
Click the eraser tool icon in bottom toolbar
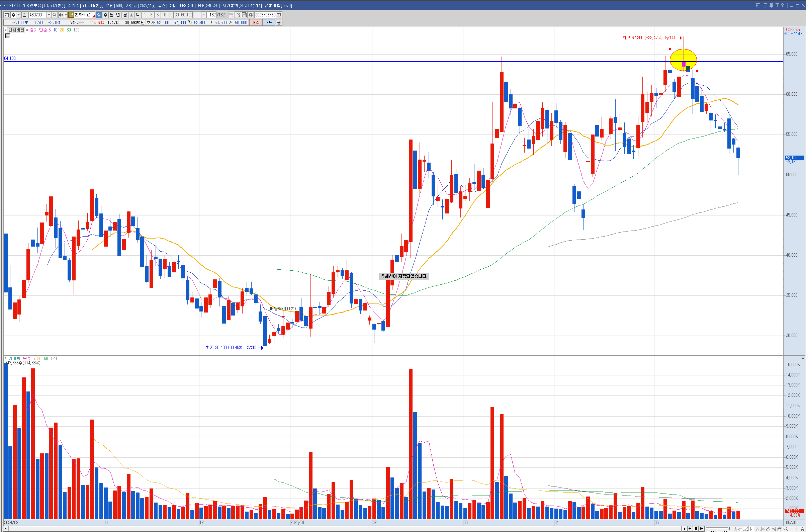(774, 529)
